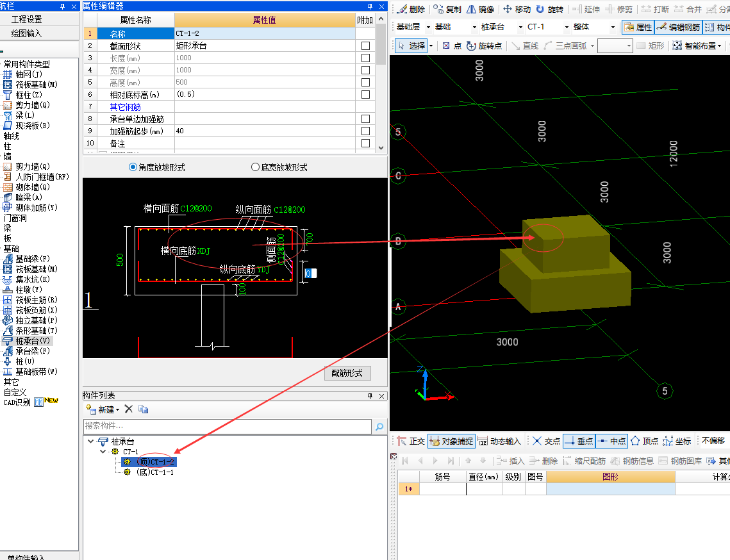This screenshot has width=730, height=560.
Task: Click 缩尺配筋 in rebar toolbar
Action: (x=585, y=461)
